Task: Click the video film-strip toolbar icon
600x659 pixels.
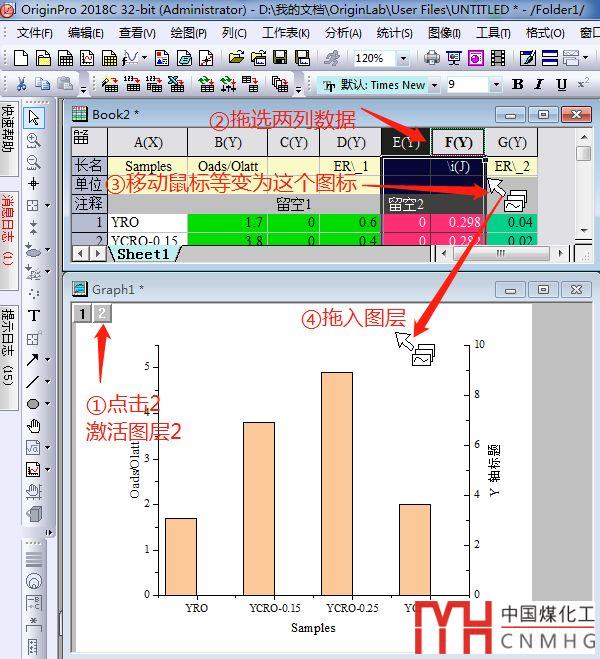Action: click(x=498, y=58)
